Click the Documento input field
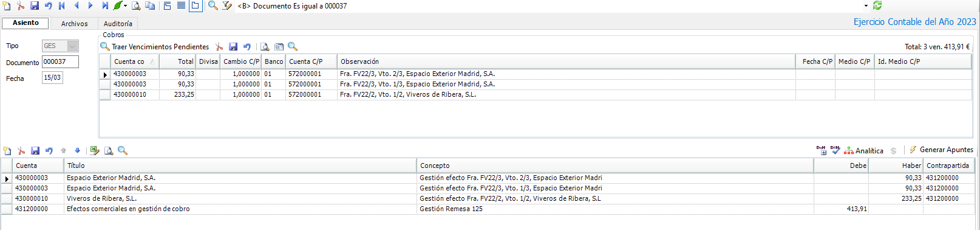 pyautogui.click(x=60, y=61)
